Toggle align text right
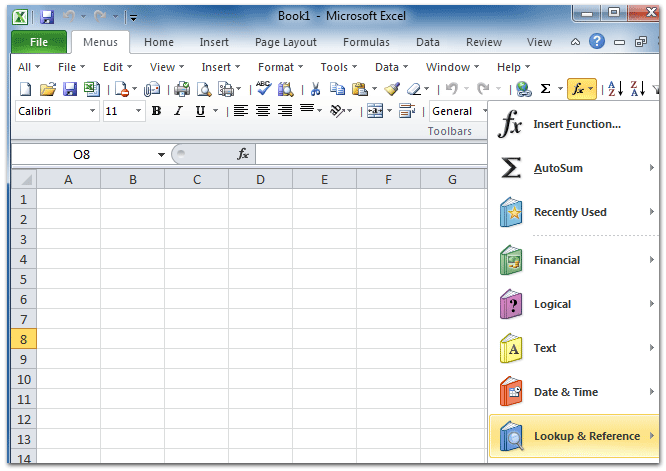The width and height of the screenshot is (666, 471). coord(285,111)
